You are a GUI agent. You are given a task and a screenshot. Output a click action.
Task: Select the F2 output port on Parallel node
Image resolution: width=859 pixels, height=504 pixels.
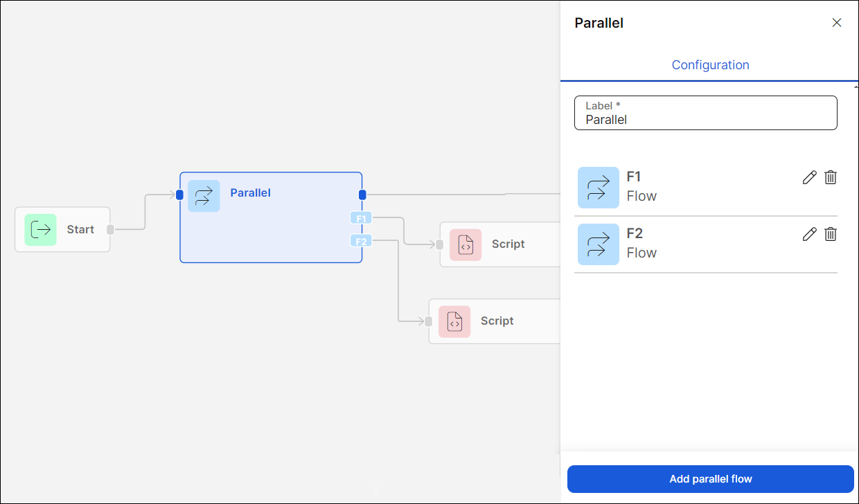point(361,240)
